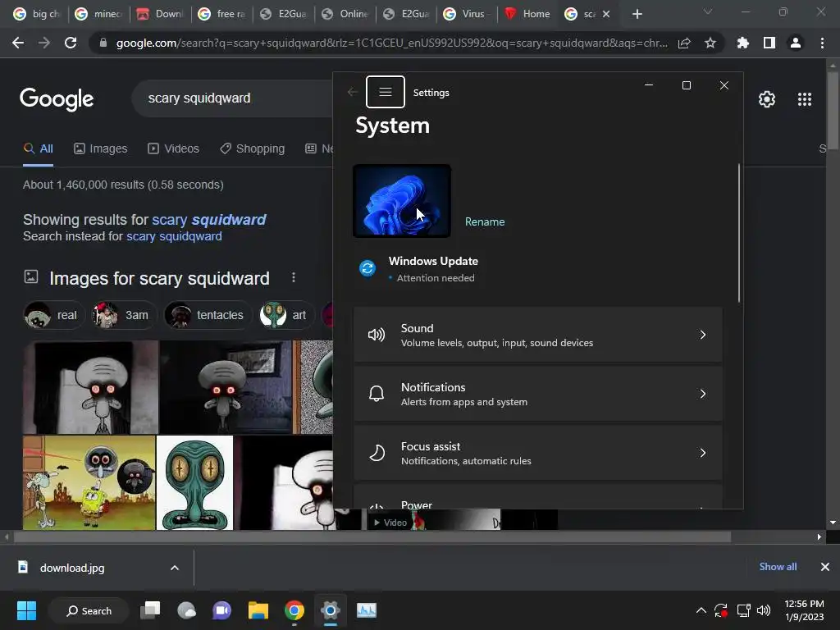
Task: Open Chrome tab search dropdown
Action: (708, 11)
